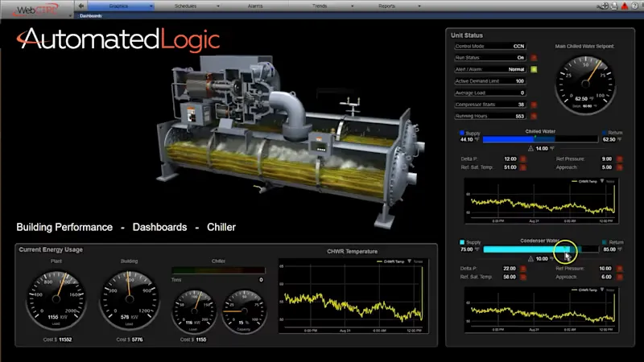Click the red icon next to Running Hours
Viewport: 644px width, 362px height.
(x=534, y=116)
